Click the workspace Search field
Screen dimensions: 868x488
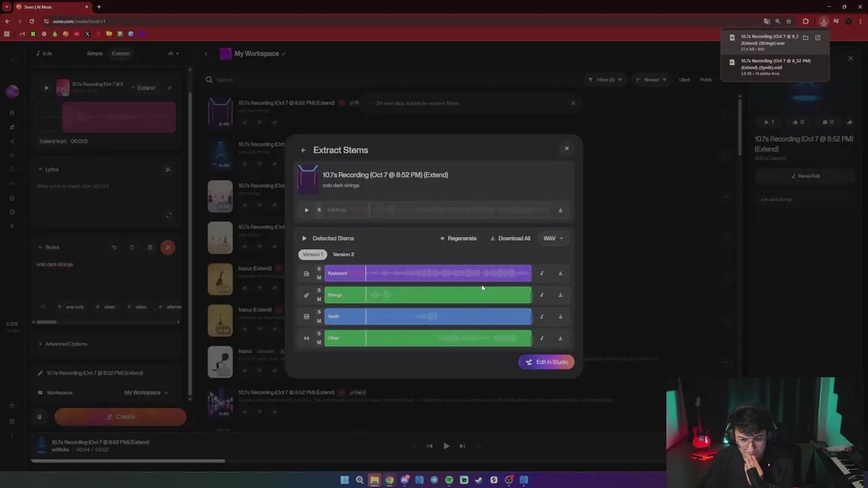[x=390, y=80]
